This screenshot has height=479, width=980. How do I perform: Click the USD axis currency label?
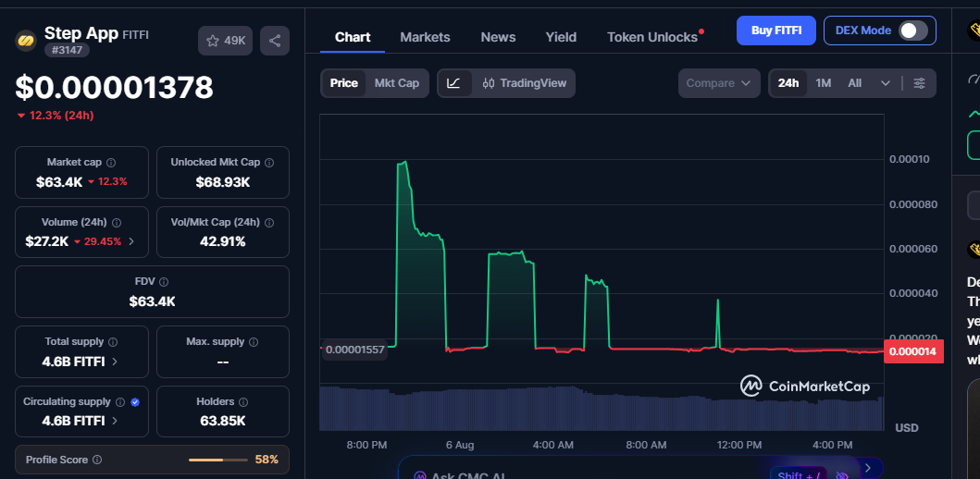pos(907,428)
